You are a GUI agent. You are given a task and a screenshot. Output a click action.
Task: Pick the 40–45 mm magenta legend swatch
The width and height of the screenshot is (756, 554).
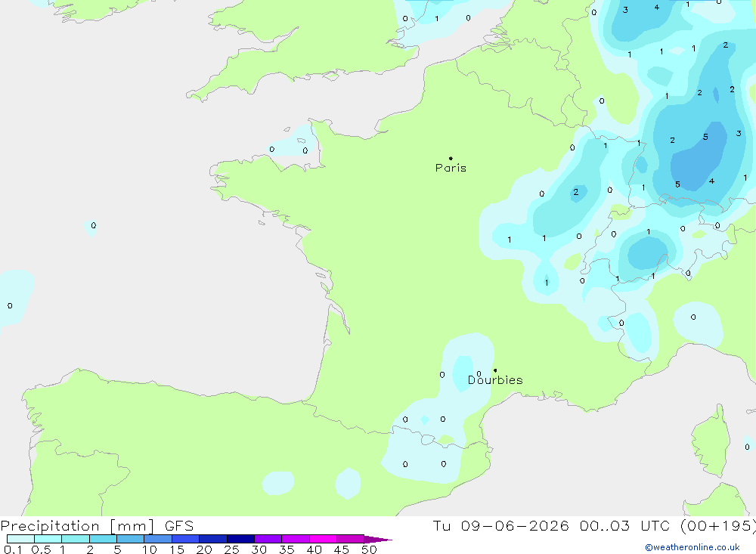click(323, 539)
